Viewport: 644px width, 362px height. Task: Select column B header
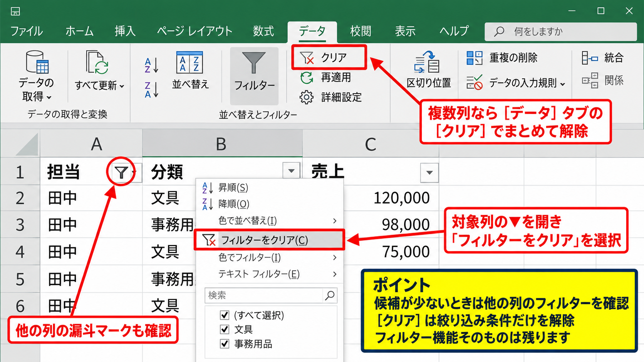pyautogui.click(x=222, y=144)
